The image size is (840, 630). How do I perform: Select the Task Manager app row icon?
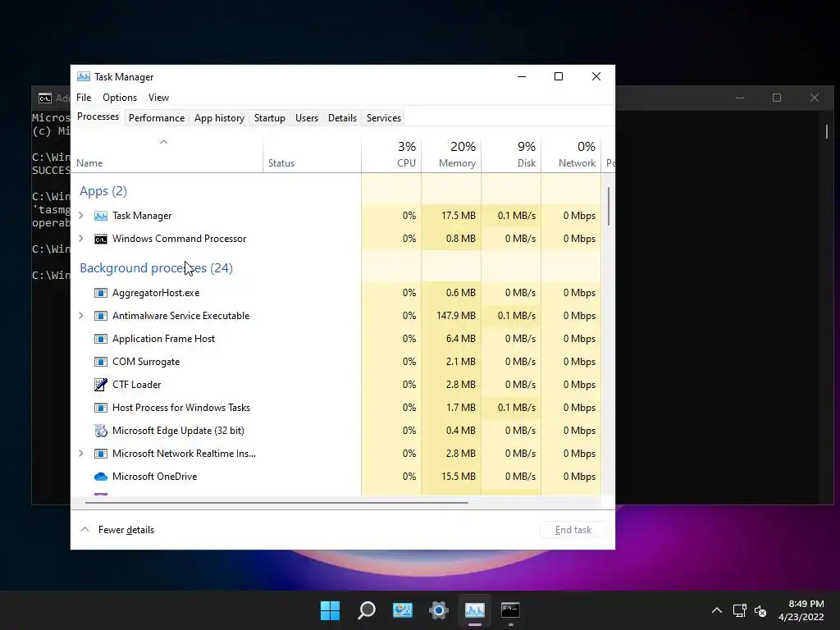[101, 216]
